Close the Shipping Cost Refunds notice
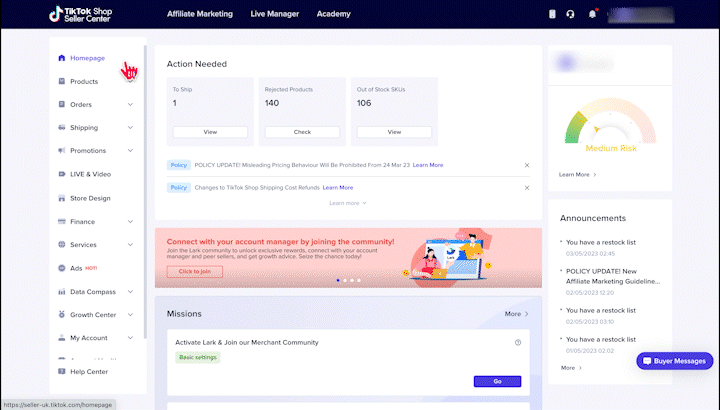This screenshot has width=720, height=410. tap(527, 187)
